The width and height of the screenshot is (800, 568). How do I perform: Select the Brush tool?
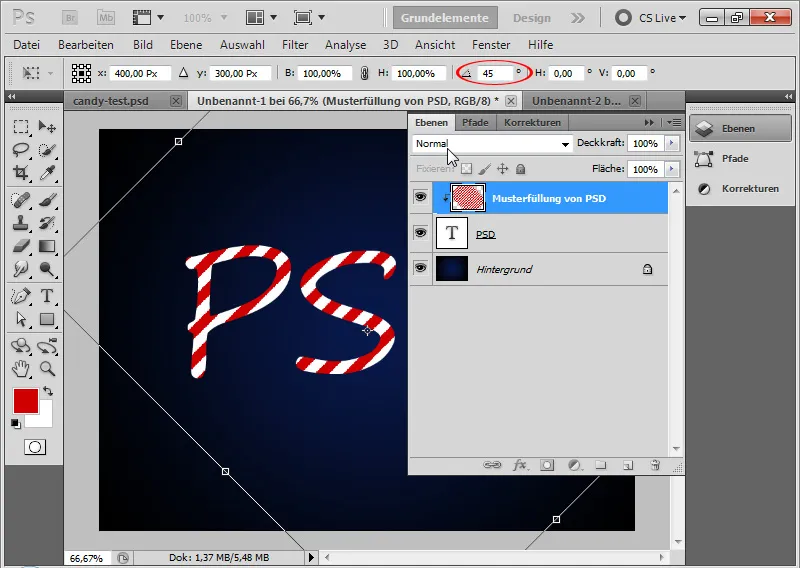tap(47, 200)
